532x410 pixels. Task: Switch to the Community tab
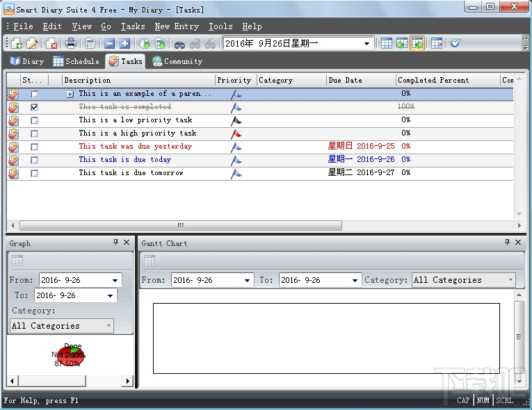[x=177, y=61]
